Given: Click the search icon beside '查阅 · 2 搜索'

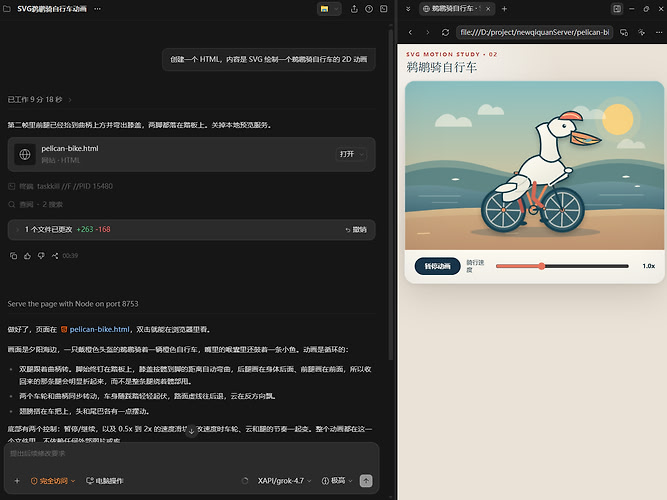Looking at the screenshot, I should point(12,205).
